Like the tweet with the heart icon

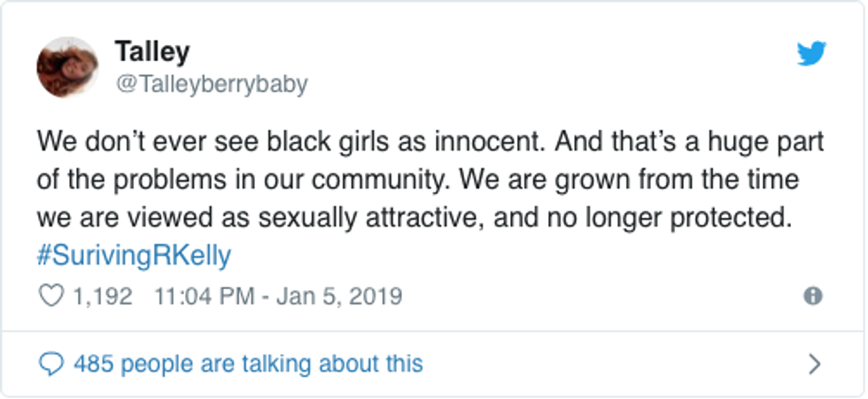pos(51,295)
